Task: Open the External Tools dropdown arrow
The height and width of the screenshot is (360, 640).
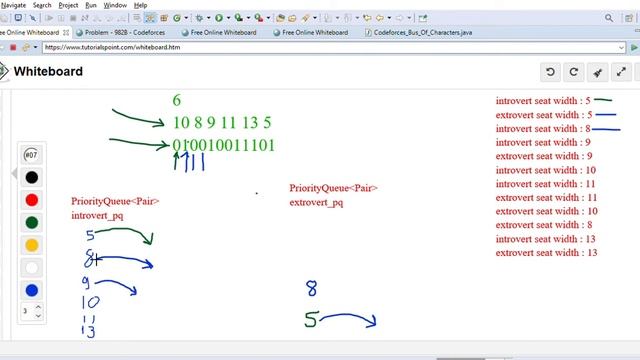Action: [268, 18]
